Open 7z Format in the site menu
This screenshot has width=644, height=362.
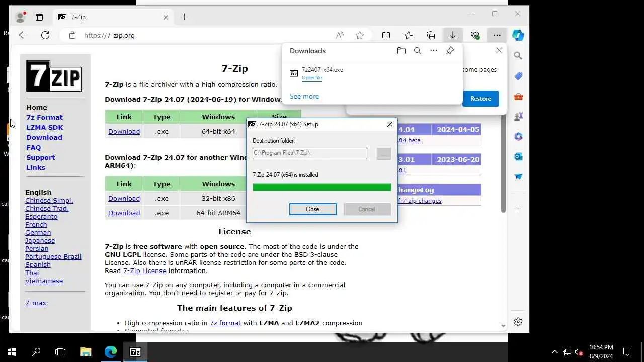(x=44, y=117)
